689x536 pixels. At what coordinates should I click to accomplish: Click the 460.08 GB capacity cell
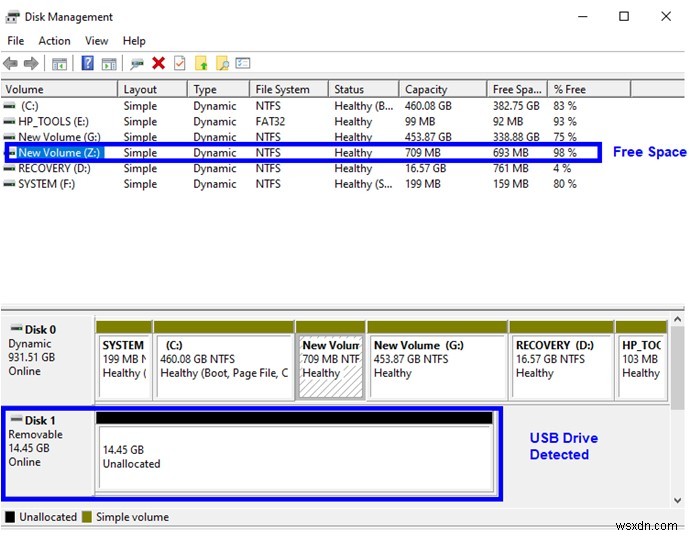428,106
